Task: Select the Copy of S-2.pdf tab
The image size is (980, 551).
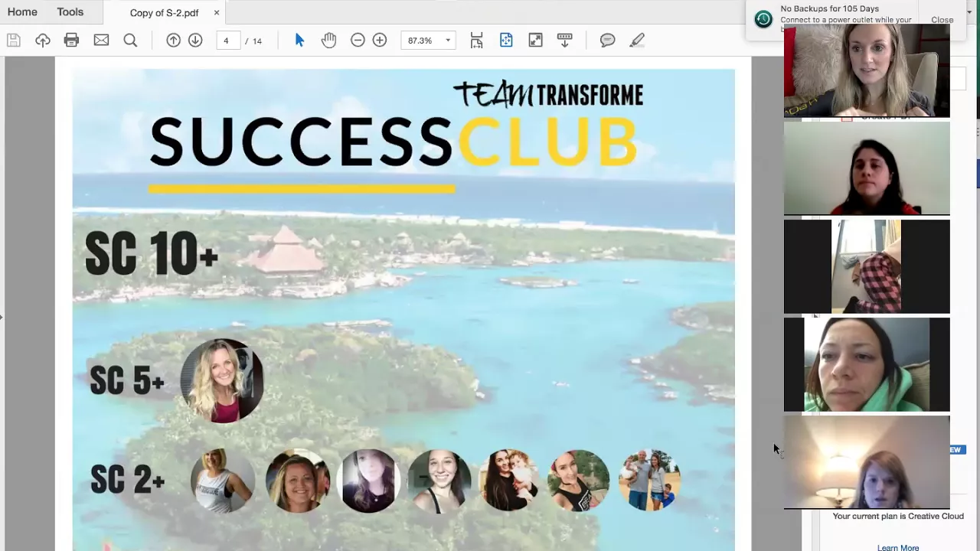Action: 164,13
